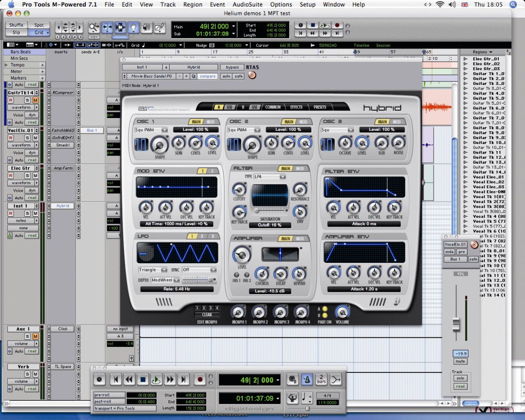Open the Regions list dropdown
Image resolution: width=525 pixels, height=420 pixels.
tap(482, 52)
